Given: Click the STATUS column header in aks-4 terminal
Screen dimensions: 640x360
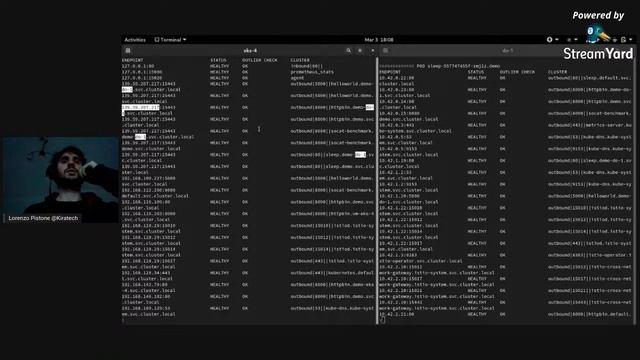Looking at the screenshot, I should (218, 60).
